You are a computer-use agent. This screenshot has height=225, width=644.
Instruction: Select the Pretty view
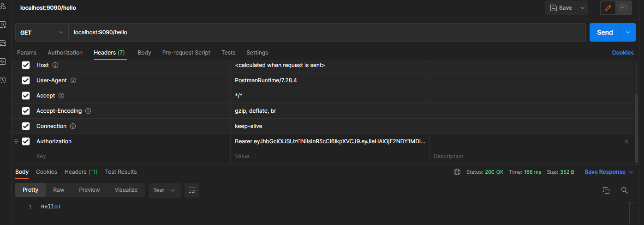coord(30,190)
